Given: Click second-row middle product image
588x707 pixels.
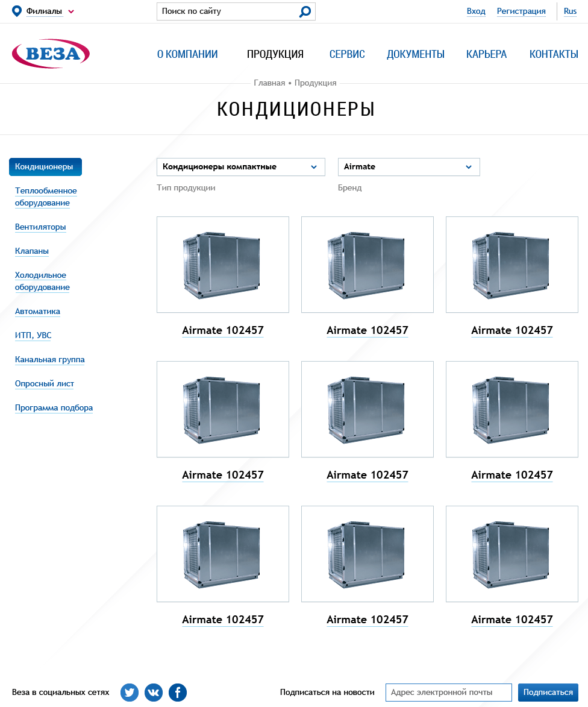Looking at the screenshot, I should coord(367,409).
